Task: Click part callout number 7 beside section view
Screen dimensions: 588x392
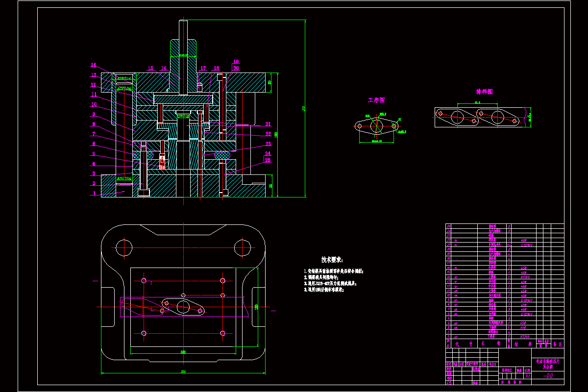Action: click(x=93, y=134)
